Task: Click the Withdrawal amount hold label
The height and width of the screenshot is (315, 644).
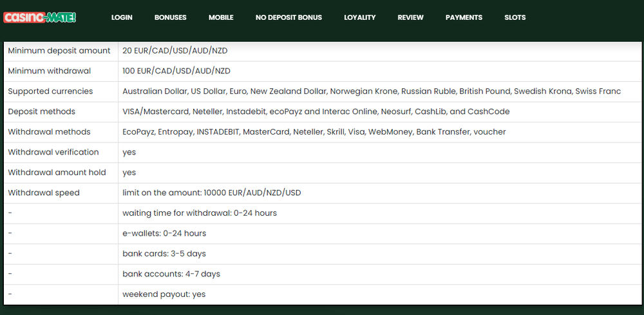Action: (57, 173)
